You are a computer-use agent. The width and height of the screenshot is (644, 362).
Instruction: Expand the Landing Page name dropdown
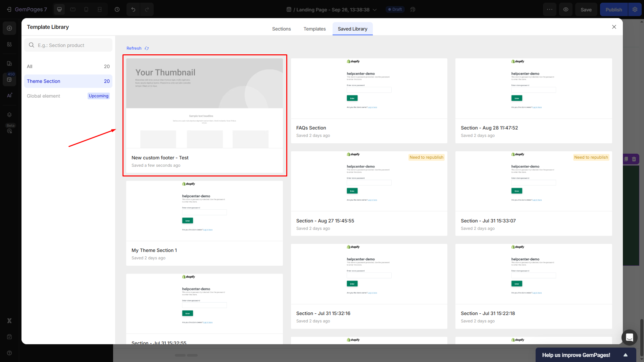click(375, 10)
